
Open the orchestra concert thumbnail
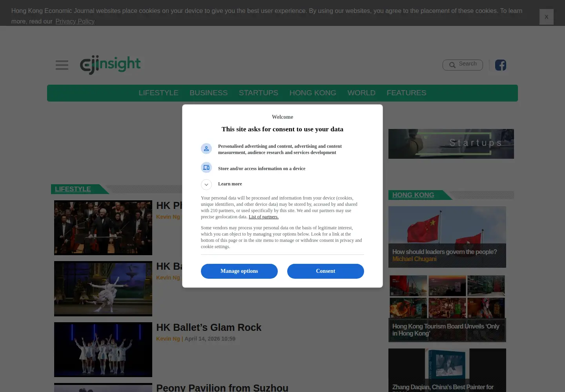coord(103,228)
